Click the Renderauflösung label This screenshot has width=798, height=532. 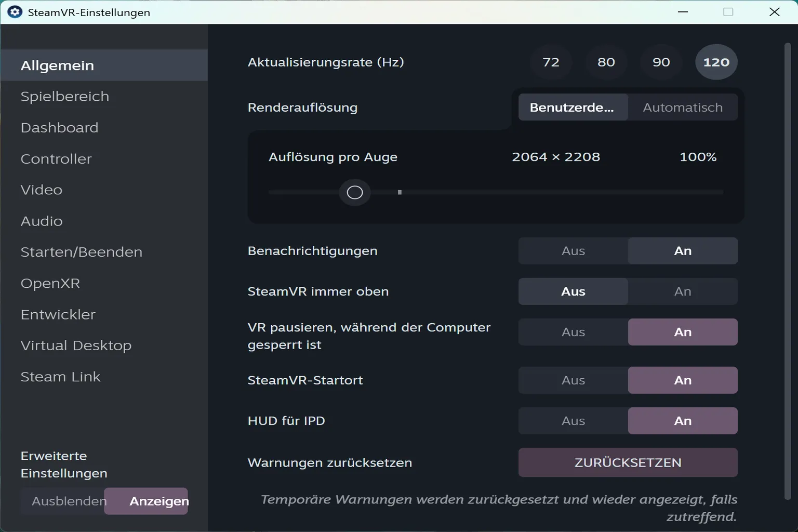pyautogui.click(x=303, y=108)
